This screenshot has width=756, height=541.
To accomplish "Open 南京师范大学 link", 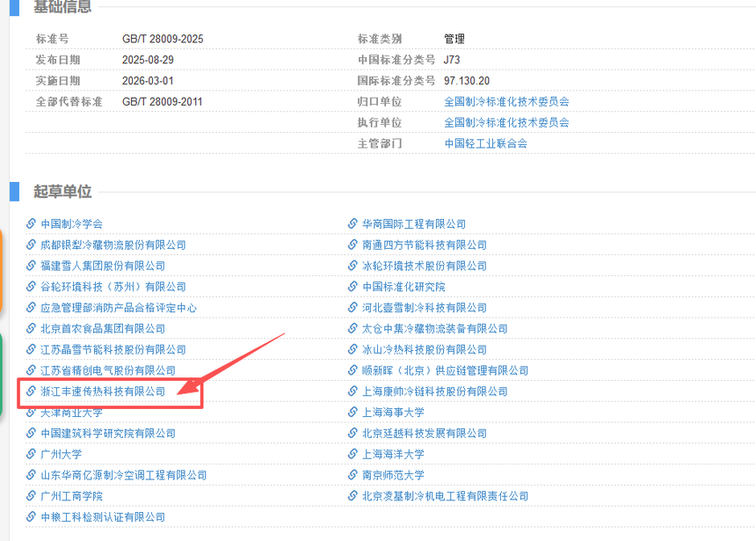I will coord(393,475).
